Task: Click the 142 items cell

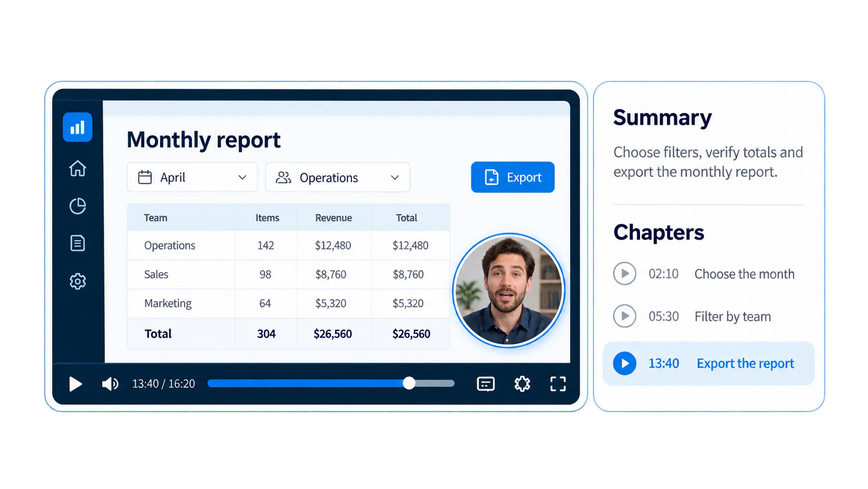Action: [x=266, y=245]
